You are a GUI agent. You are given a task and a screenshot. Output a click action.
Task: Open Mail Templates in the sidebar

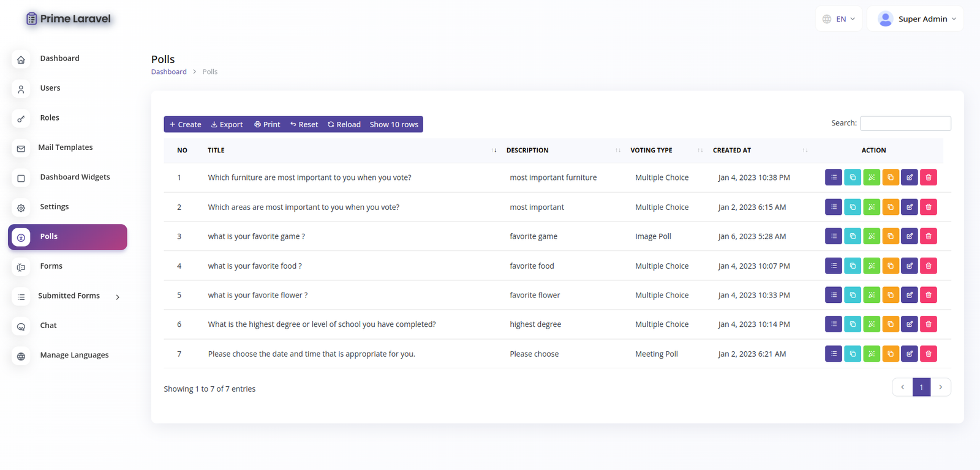[x=65, y=147]
